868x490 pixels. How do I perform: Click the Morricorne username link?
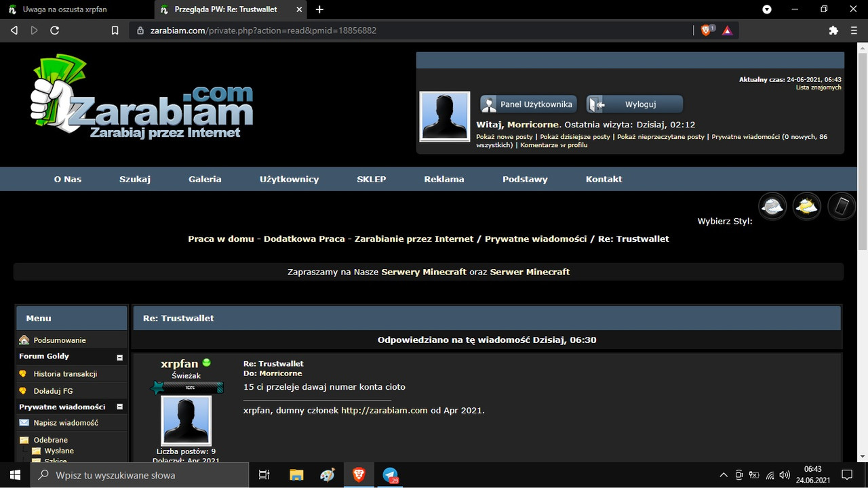(x=532, y=125)
